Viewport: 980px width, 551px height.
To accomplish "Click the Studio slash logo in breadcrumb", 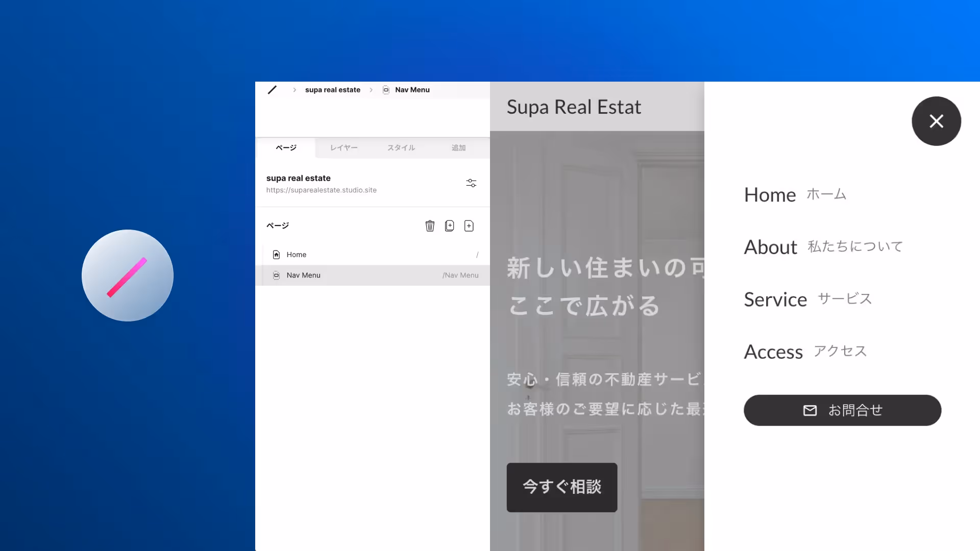I will tap(272, 90).
